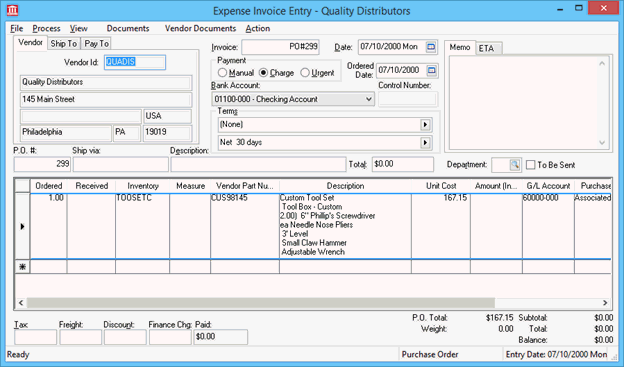
Task: Open the Process menu
Action: (x=46, y=28)
